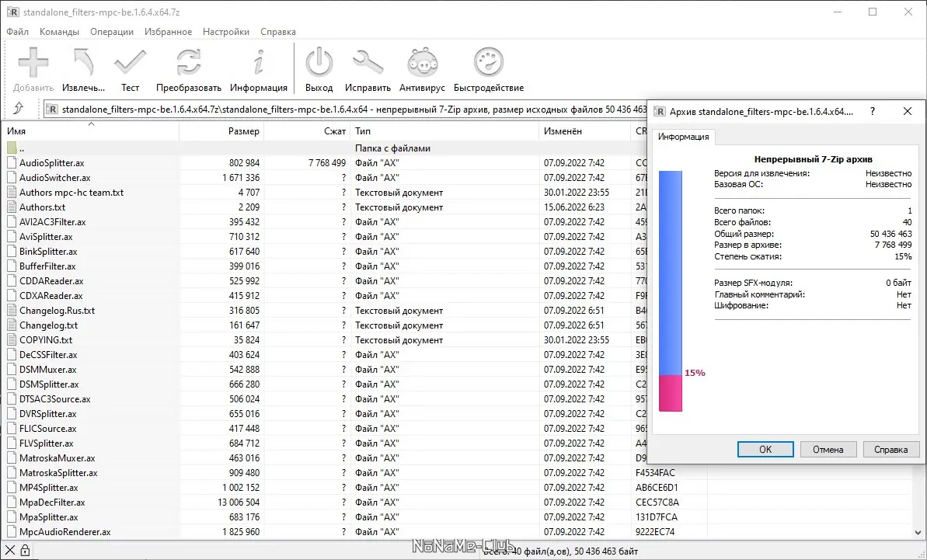Click the Отмена button in the dialog
Viewport: 927px width, 560px height.
pos(828,450)
